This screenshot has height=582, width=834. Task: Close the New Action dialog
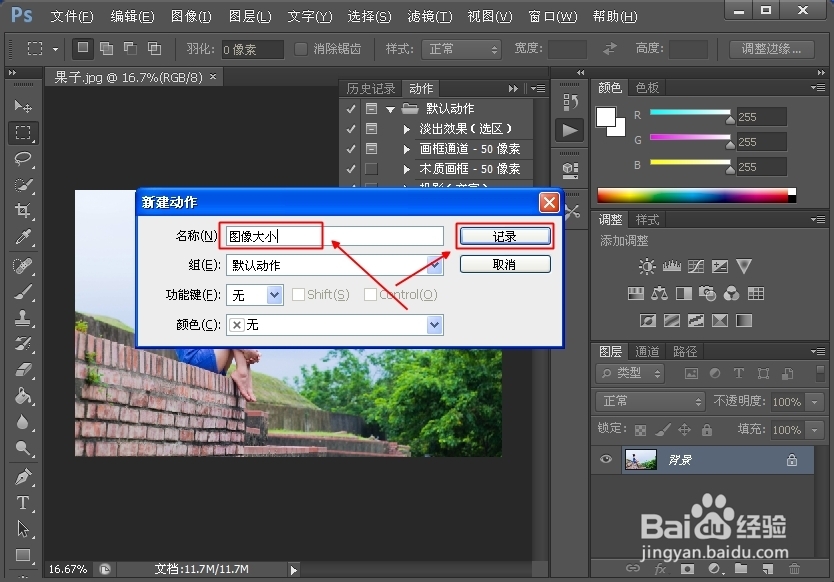tap(549, 202)
